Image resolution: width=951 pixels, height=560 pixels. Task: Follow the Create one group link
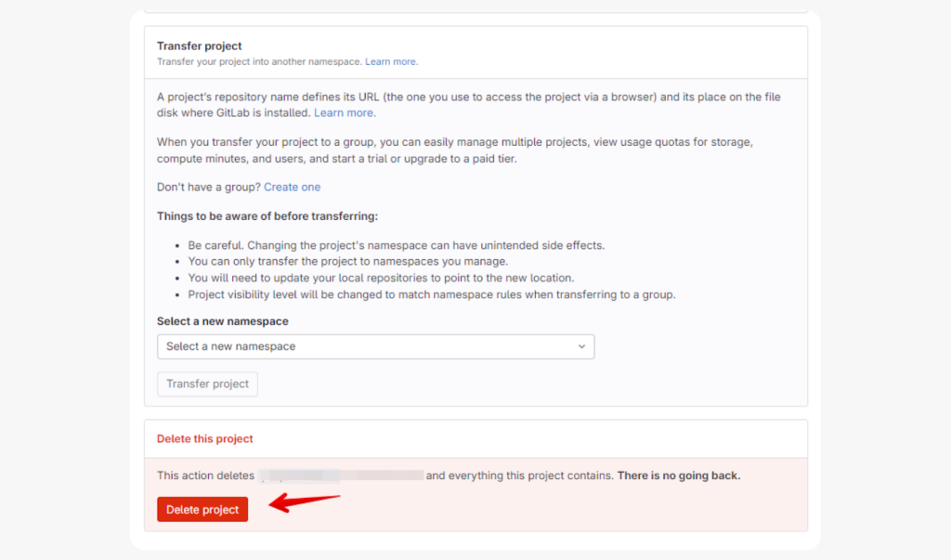(292, 187)
